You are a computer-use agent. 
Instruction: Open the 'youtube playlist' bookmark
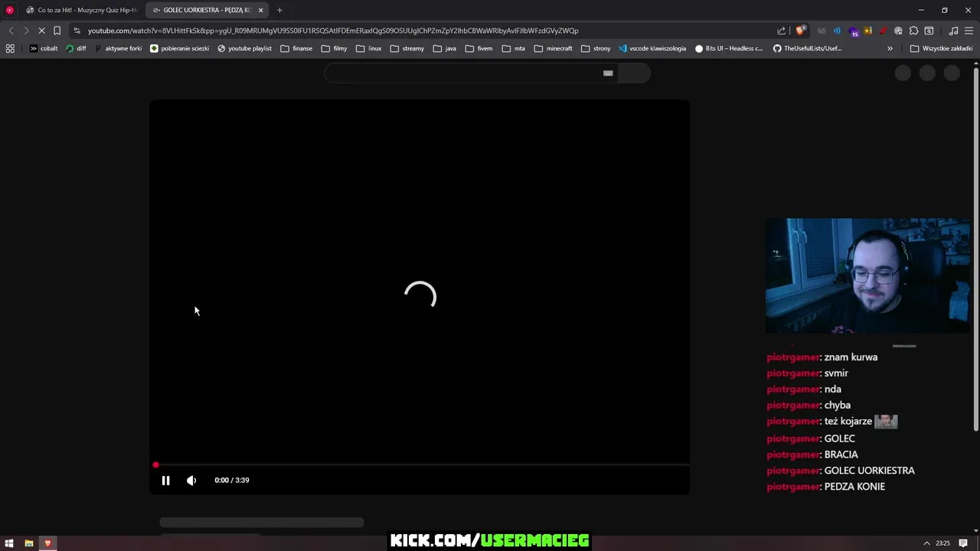pos(244,48)
